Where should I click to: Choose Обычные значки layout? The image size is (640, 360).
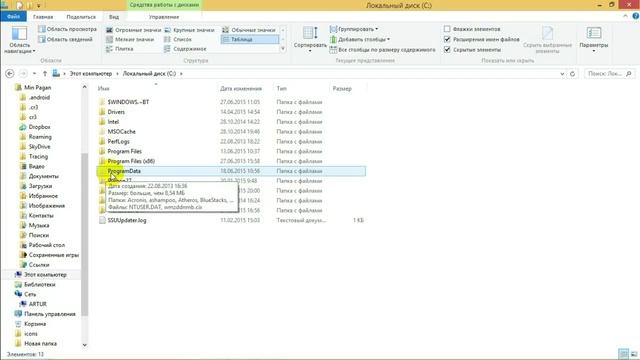(x=249, y=30)
